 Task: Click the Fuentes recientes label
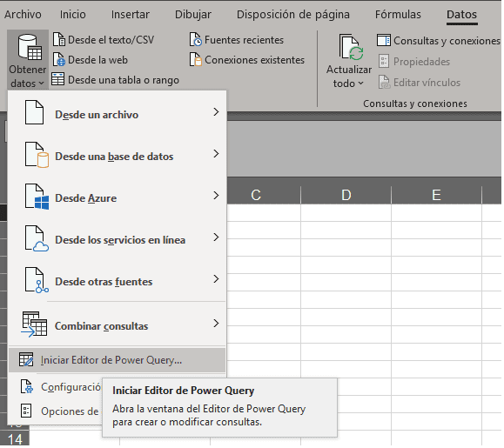(x=244, y=40)
